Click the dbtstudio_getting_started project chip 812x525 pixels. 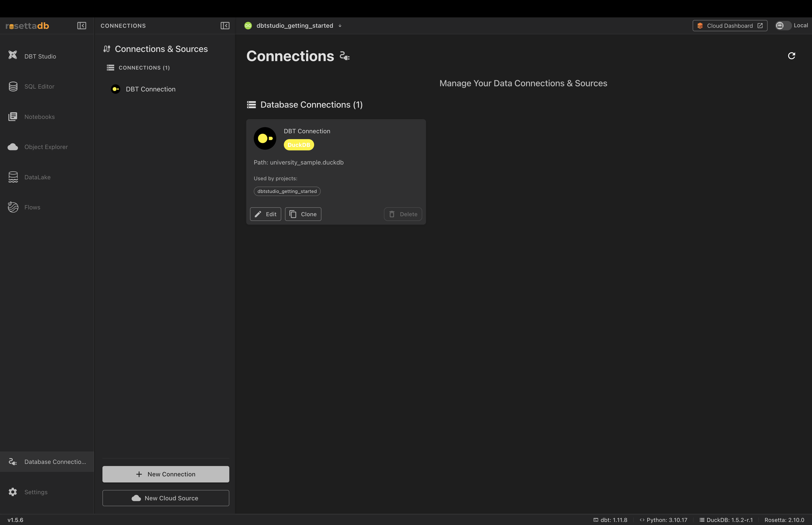[287, 191]
